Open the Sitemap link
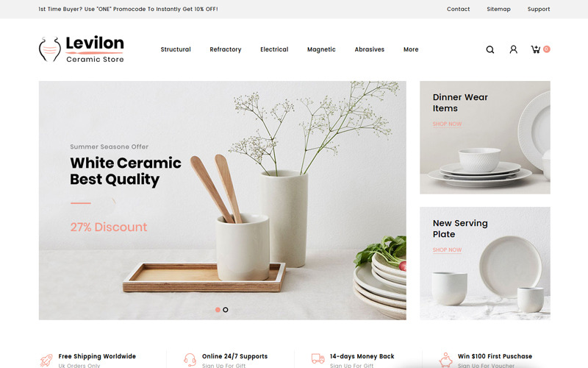The image size is (588, 368). [498, 9]
